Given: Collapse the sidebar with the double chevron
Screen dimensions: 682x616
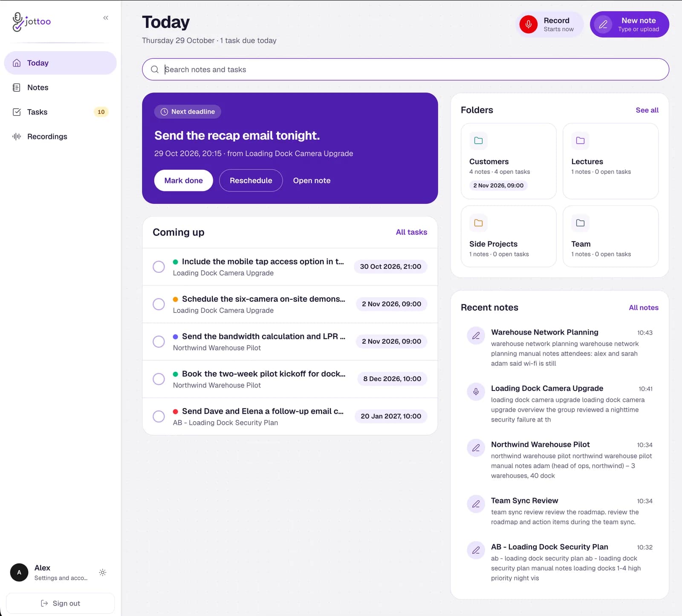Looking at the screenshot, I should [106, 18].
